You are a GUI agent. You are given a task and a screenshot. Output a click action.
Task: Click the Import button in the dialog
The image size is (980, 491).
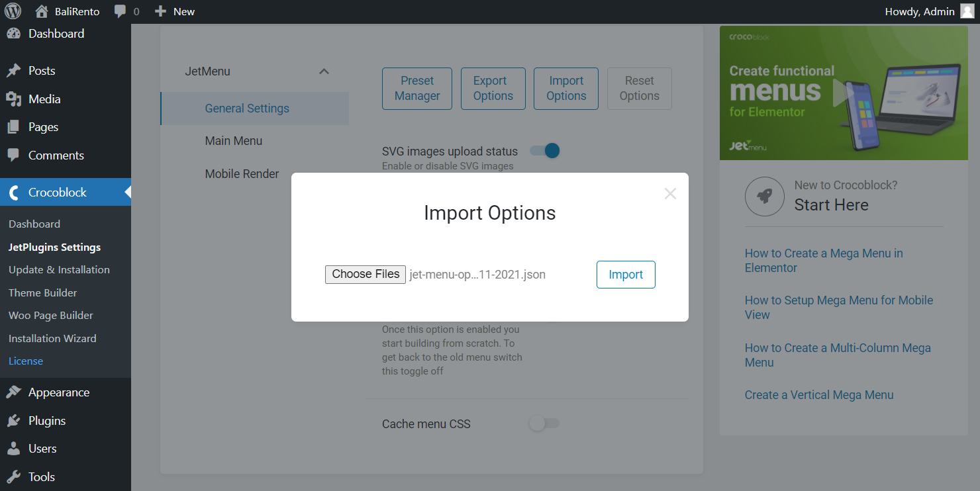(626, 275)
